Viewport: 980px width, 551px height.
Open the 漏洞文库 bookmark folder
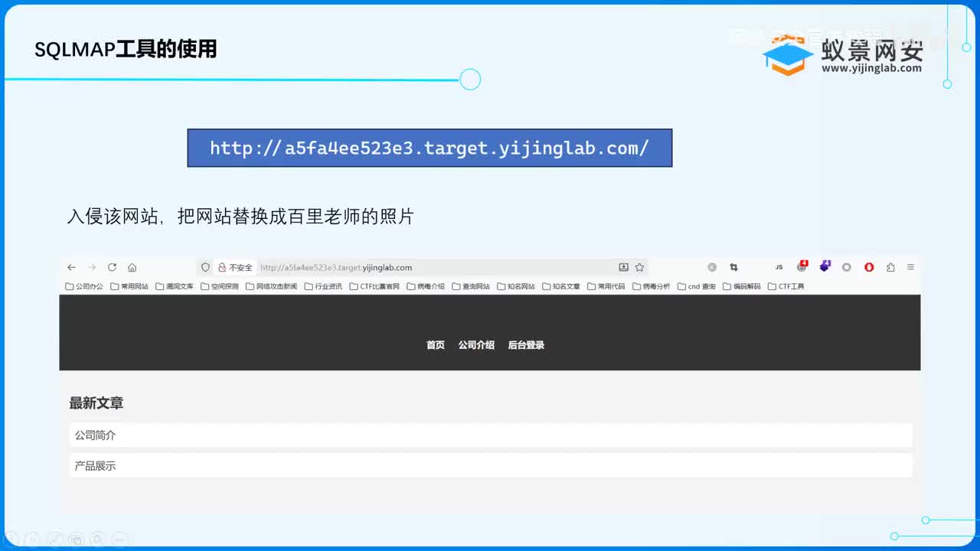175,286
